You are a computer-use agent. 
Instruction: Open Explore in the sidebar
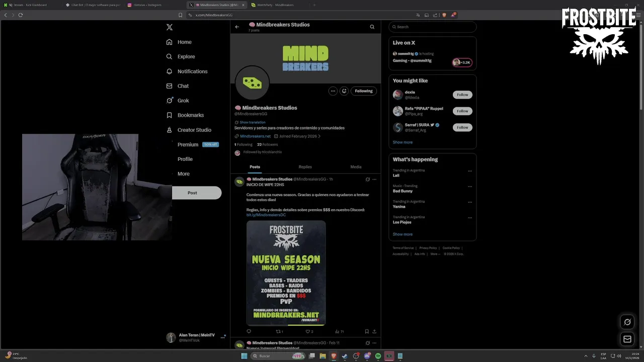coord(180,57)
